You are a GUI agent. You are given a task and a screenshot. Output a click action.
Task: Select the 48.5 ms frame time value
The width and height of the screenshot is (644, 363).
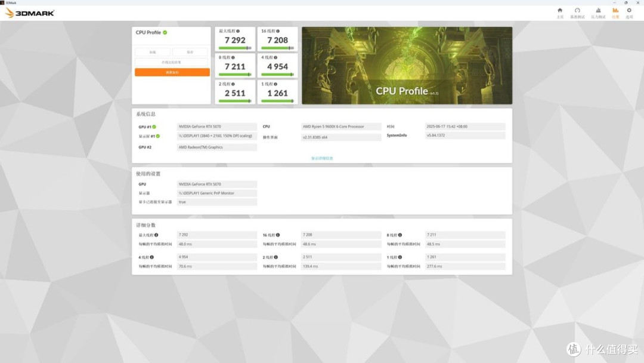click(465, 244)
